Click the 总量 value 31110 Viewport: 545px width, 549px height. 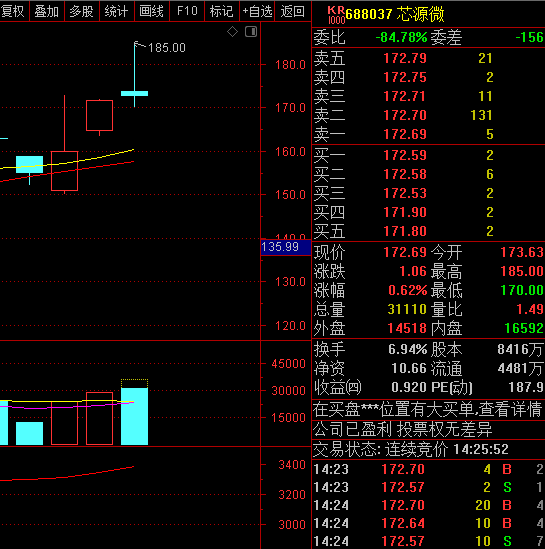(x=407, y=309)
